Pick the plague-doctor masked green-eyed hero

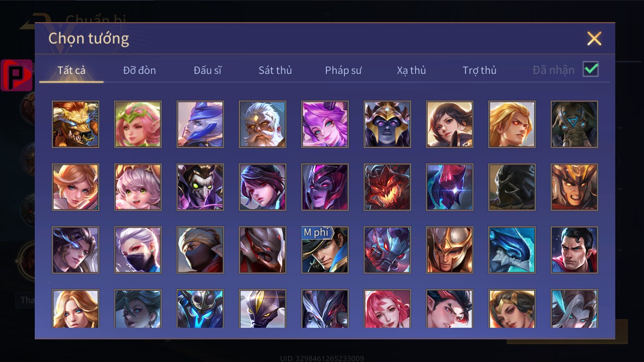click(200, 187)
